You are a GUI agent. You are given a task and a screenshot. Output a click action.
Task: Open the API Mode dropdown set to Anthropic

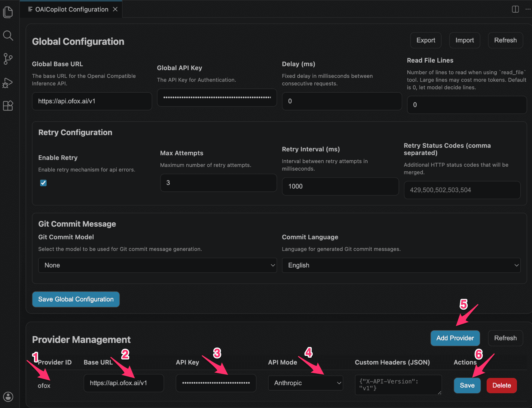(x=305, y=383)
